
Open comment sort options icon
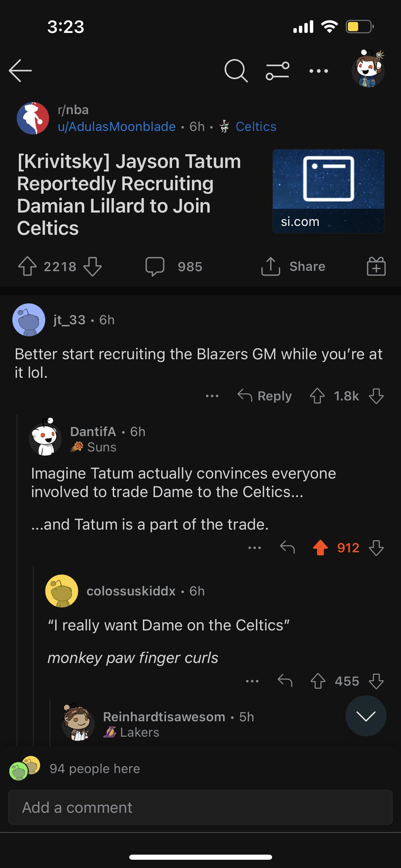(x=277, y=71)
